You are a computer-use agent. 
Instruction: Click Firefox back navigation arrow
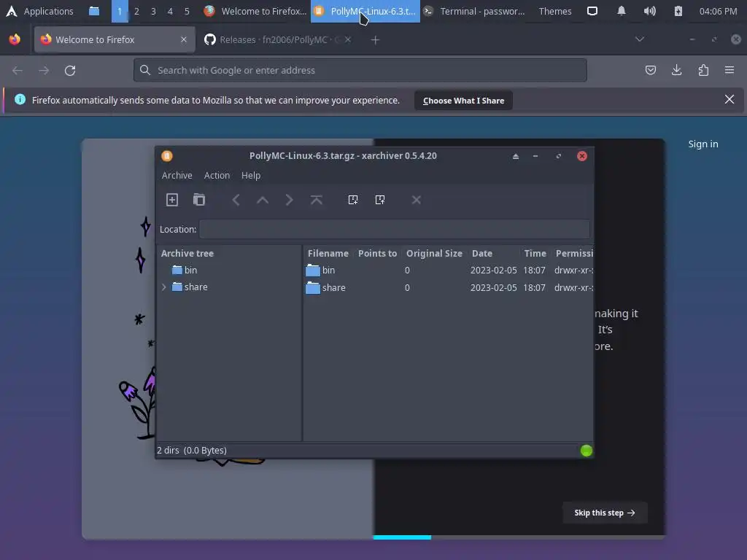tap(18, 71)
